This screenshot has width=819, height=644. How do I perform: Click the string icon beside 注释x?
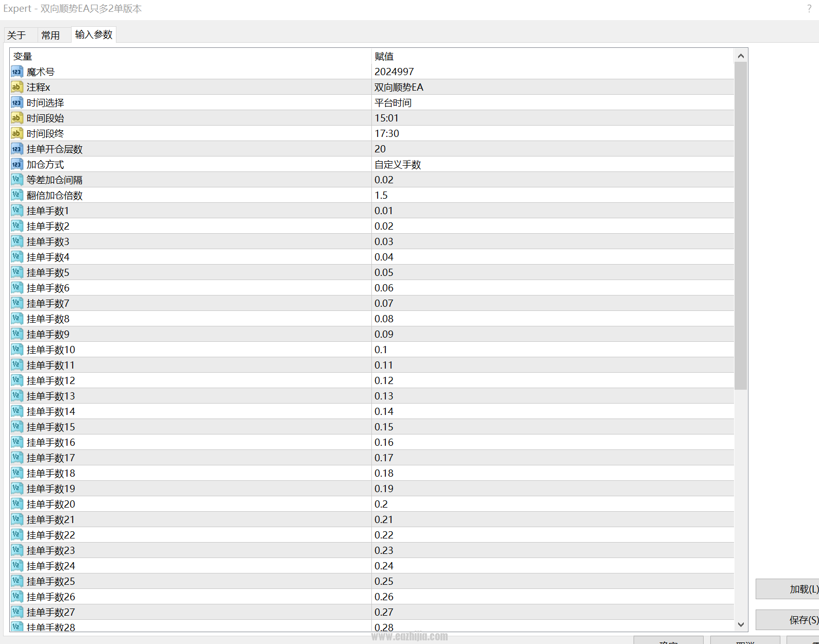point(17,87)
